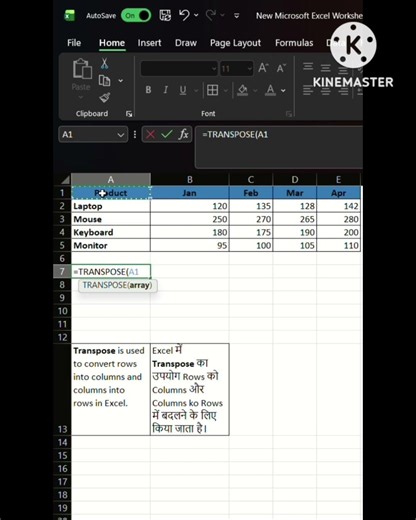Select column B header
The image size is (416, 520).
tap(190, 180)
